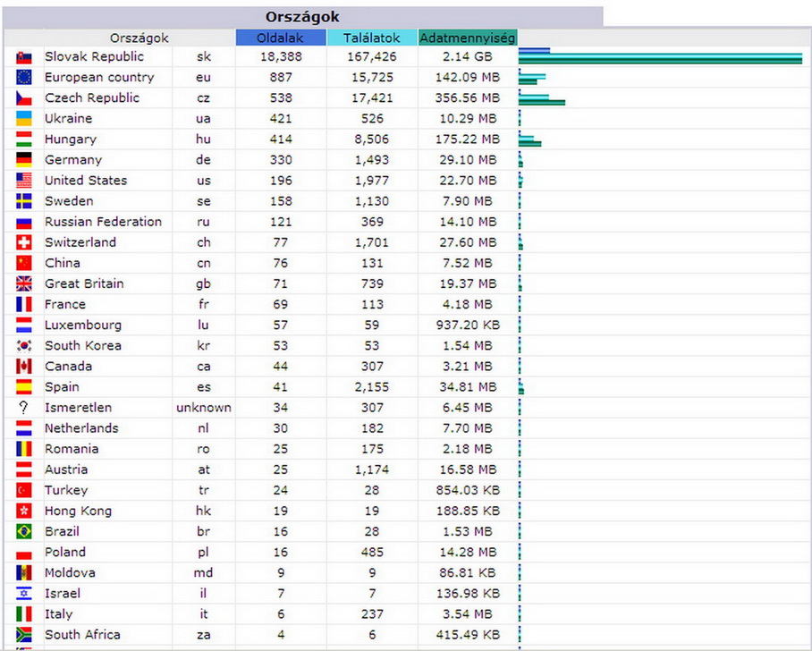Image resolution: width=812 pixels, height=651 pixels.
Task: Click the Great Britain country name
Action: [84, 283]
